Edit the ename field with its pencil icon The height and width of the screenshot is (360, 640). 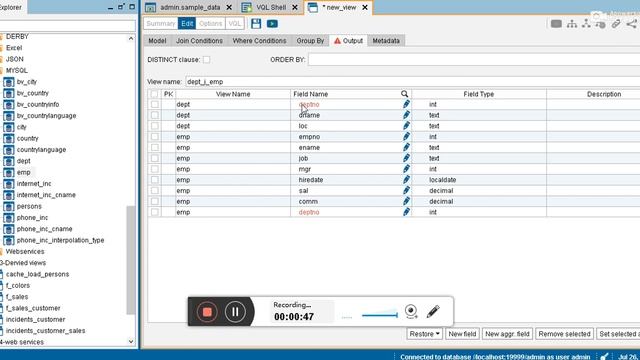pyautogui.click(x=406, y=147)
